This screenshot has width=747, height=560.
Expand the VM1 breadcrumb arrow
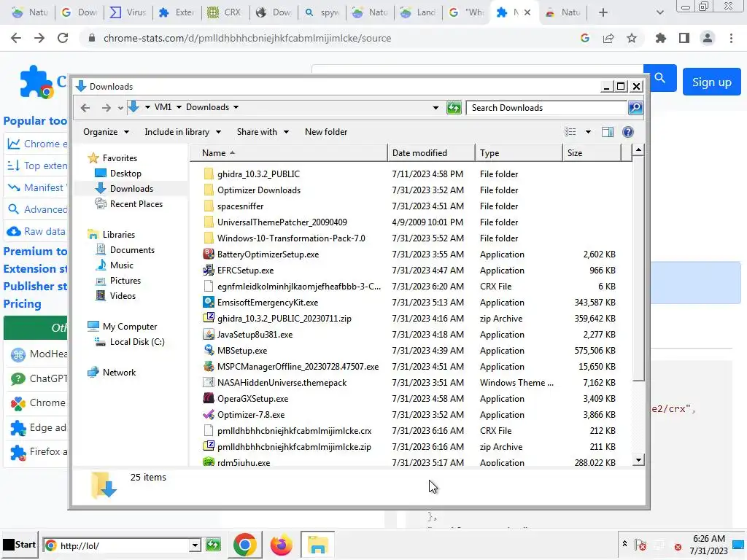coord(179,107)
